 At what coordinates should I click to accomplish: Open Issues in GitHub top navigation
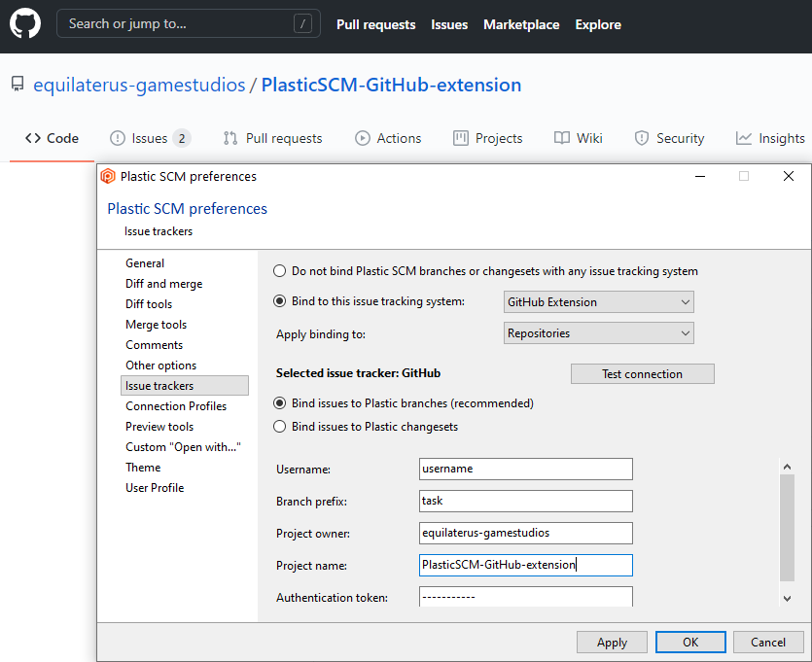click(x=449, y=25)
